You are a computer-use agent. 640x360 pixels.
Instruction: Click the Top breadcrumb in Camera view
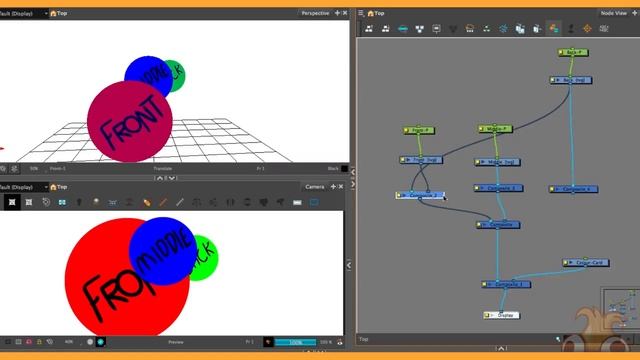coord(62,187)
